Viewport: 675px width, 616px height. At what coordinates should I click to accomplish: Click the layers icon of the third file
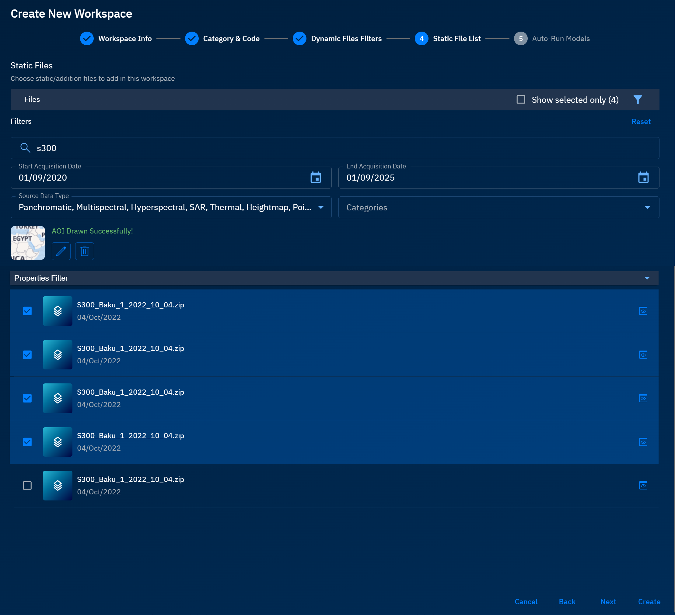tap(58, 398)
